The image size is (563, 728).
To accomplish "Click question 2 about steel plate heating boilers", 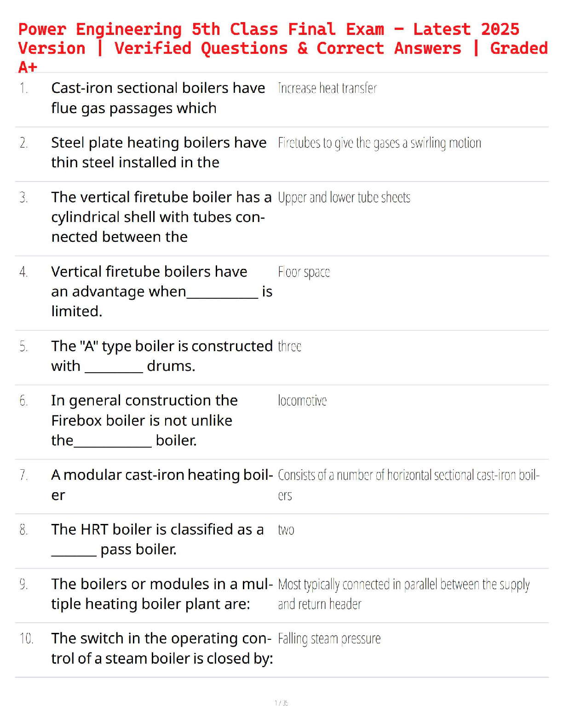I will [158, 153].
